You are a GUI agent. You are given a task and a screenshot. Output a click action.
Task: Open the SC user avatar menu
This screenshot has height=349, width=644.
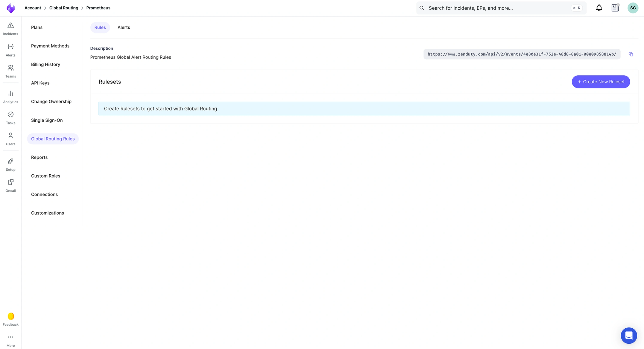tap(633, 8)
